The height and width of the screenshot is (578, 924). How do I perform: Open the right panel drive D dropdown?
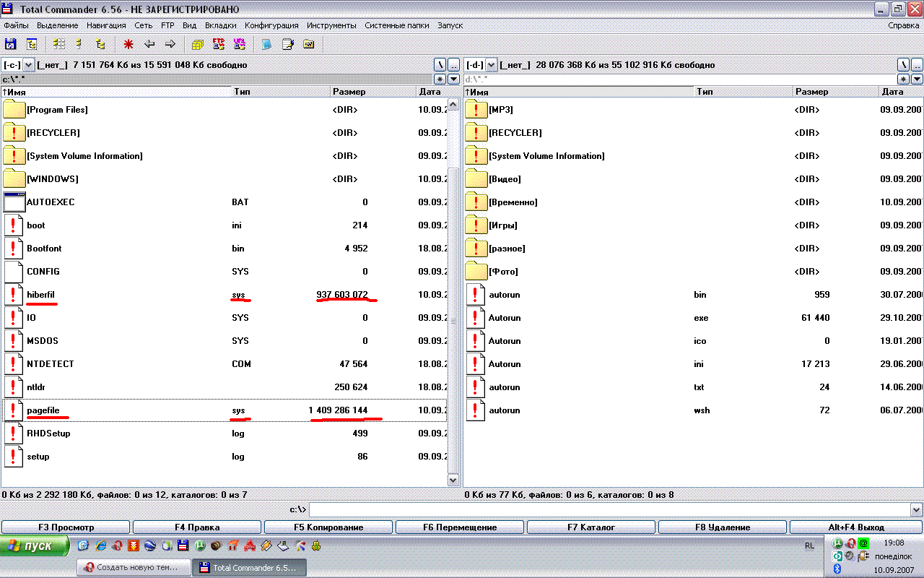491,65
